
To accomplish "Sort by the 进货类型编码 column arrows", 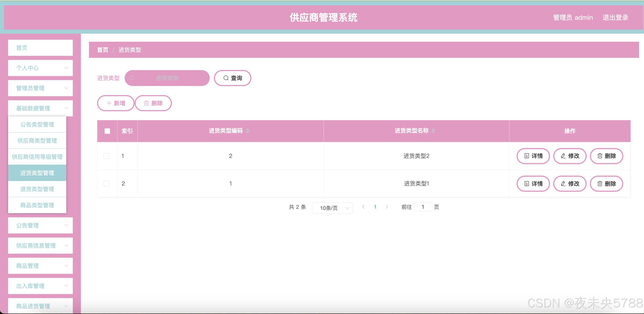I will pyautogui.click(x=247, y=131).
